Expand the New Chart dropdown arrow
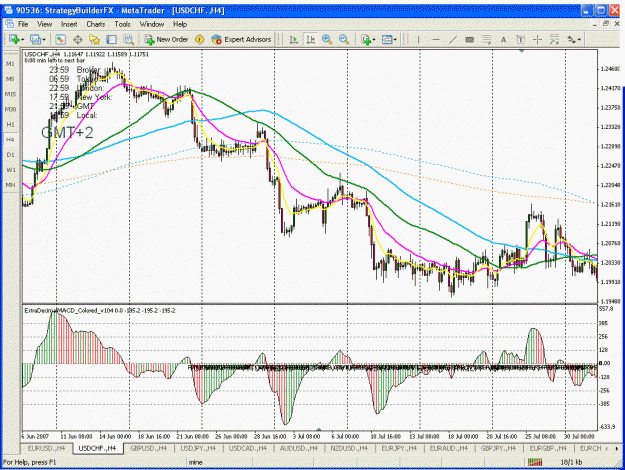The image size is (625, 470). [23, 39]
